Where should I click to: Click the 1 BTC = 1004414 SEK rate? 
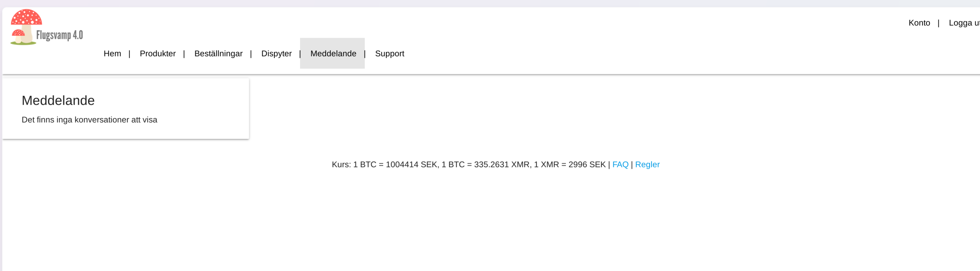(x=395, y=164)
